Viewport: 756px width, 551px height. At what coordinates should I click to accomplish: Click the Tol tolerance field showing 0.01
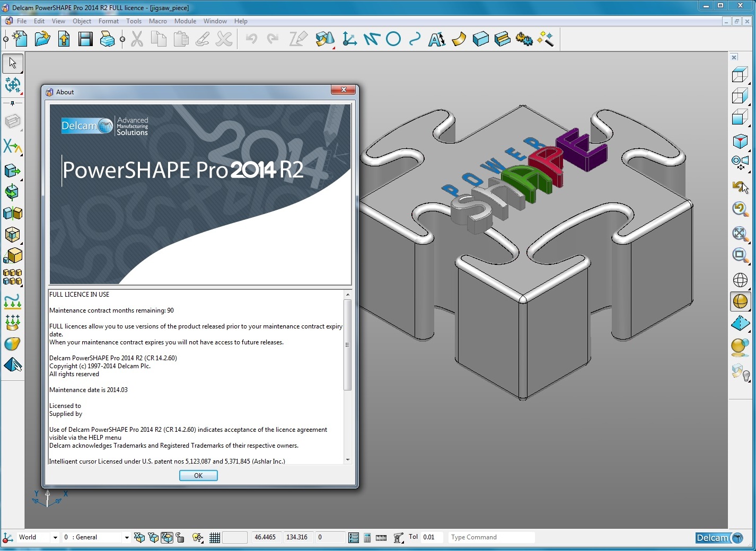tap(432, 537)
